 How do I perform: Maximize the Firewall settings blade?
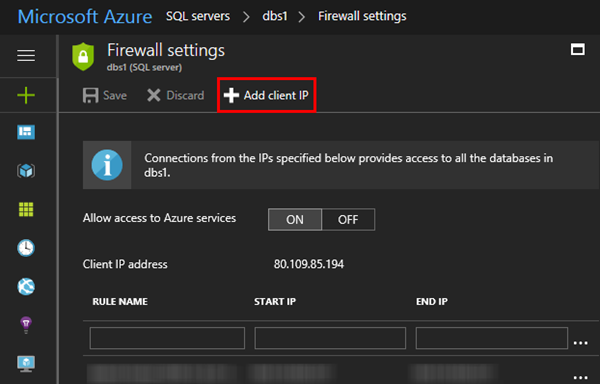(x=577, y=49)
